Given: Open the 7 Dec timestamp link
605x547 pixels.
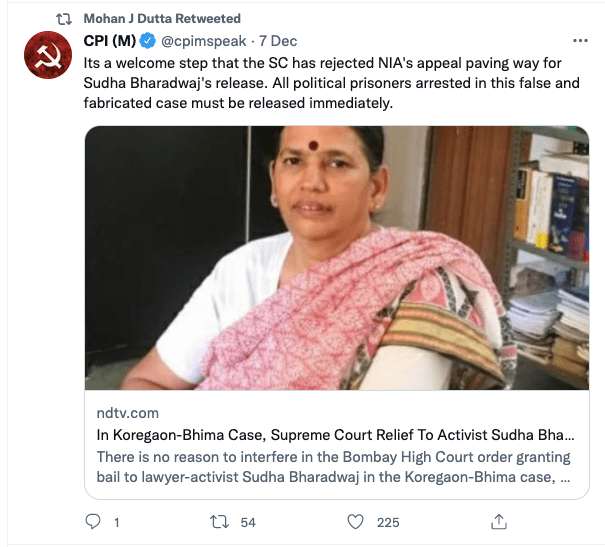Looking at the screenshot, I should tap(277, 42).
